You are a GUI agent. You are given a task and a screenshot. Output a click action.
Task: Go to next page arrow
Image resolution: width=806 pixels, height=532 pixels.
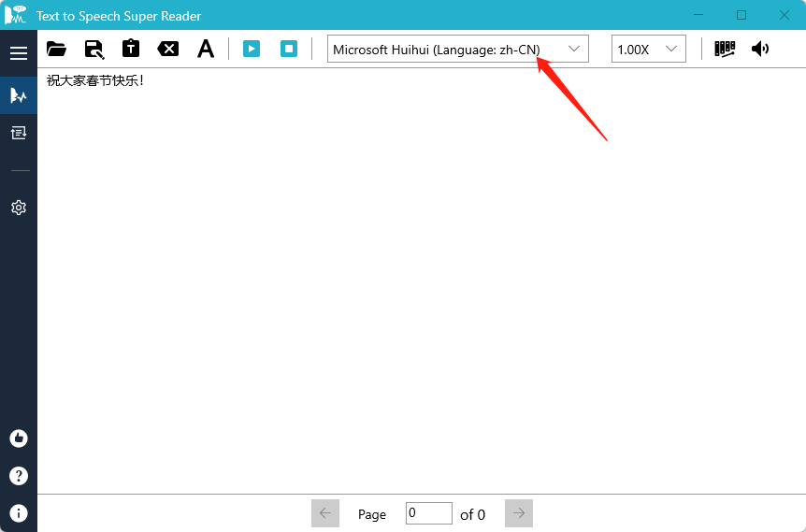pyautogui.click(x=519, y=513)
